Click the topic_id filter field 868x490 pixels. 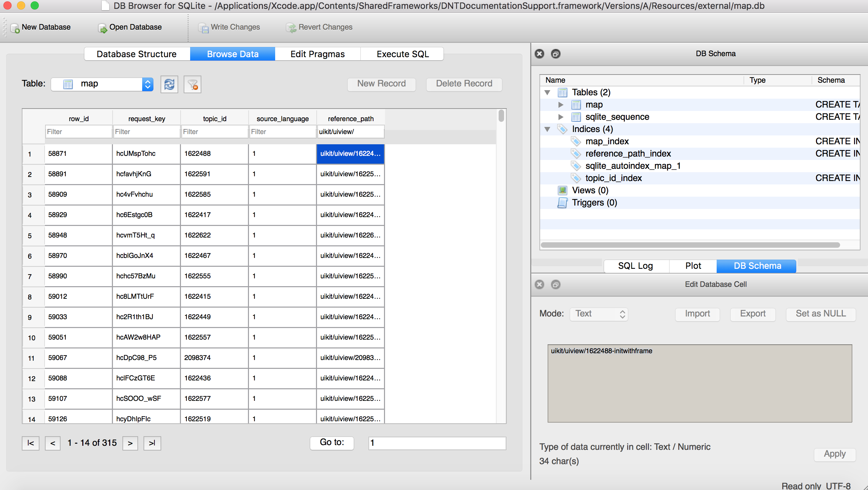pyautogui.click(x=214, y=132)
